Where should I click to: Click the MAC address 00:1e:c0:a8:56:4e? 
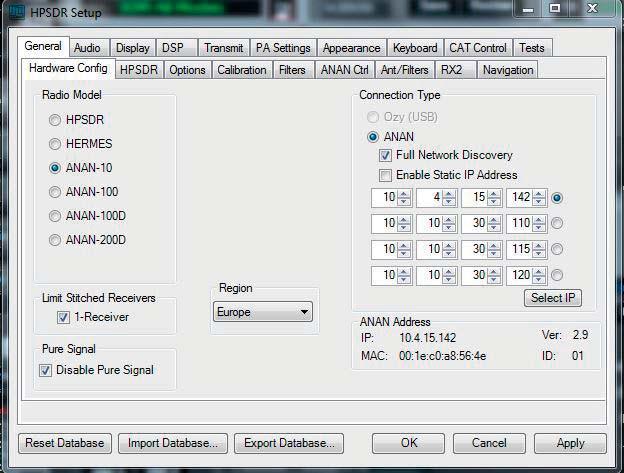442,356
